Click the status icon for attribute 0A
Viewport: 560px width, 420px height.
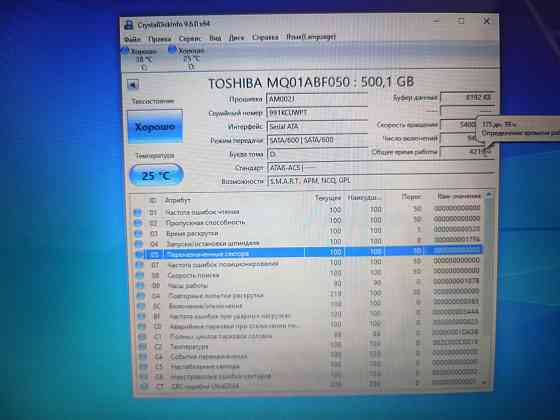point(140,296)
